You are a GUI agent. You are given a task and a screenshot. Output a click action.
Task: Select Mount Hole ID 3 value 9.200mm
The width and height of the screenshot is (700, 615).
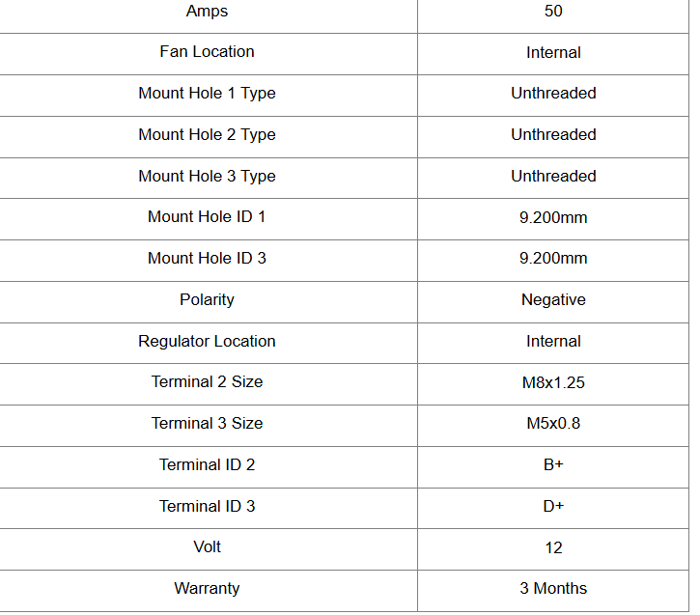(x=553, y=259)
